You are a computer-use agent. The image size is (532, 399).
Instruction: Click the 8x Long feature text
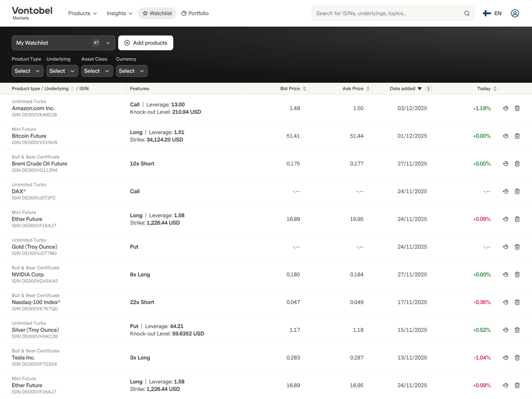(140, 275)
